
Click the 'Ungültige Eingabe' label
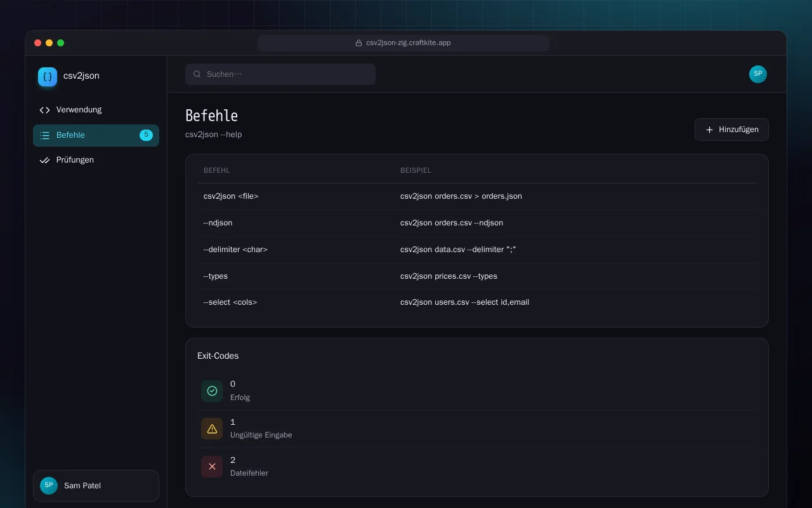(x=261, y=435)
